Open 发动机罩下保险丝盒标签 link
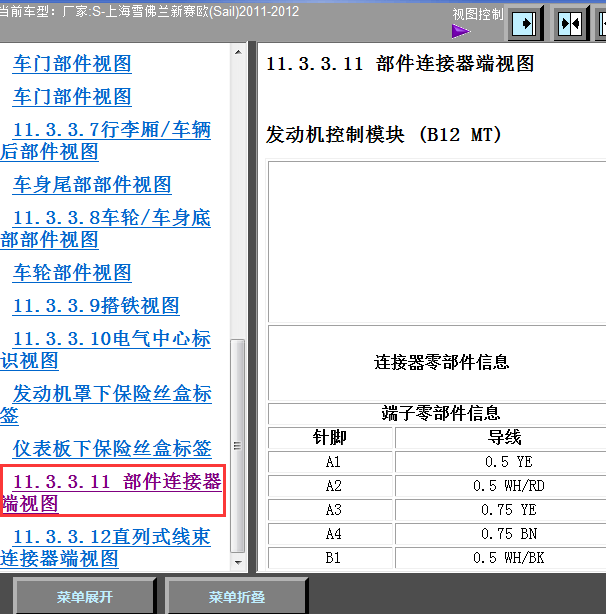606x614 pixels. click(106, 405)
